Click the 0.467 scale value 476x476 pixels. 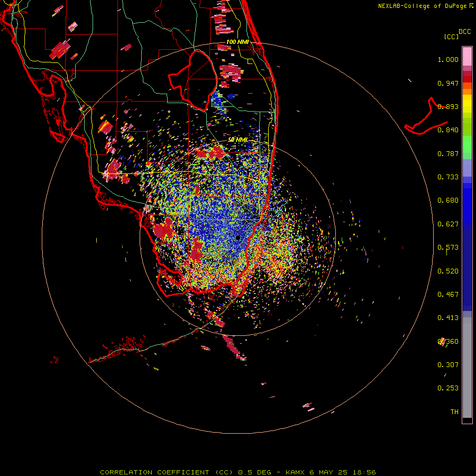click(x=448, y=295)
